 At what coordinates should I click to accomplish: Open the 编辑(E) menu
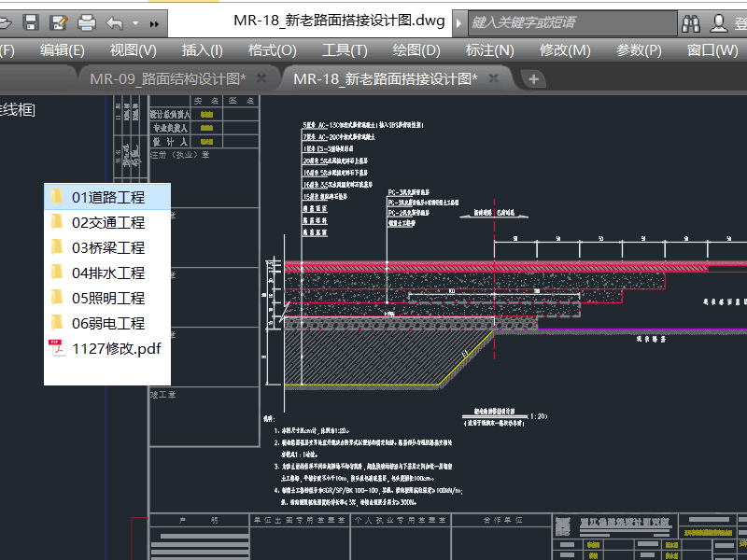pos(62,50)
